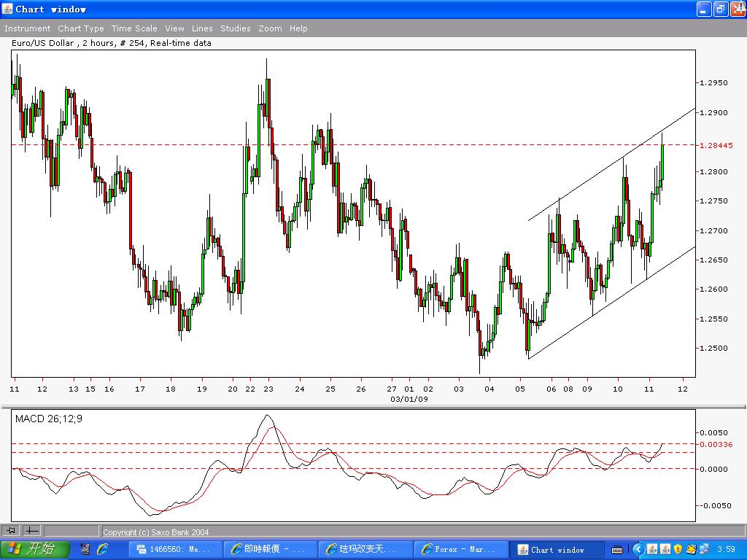Click the MACD 26;12;9 study label
The image size is (747, 560).
point(49,419)
